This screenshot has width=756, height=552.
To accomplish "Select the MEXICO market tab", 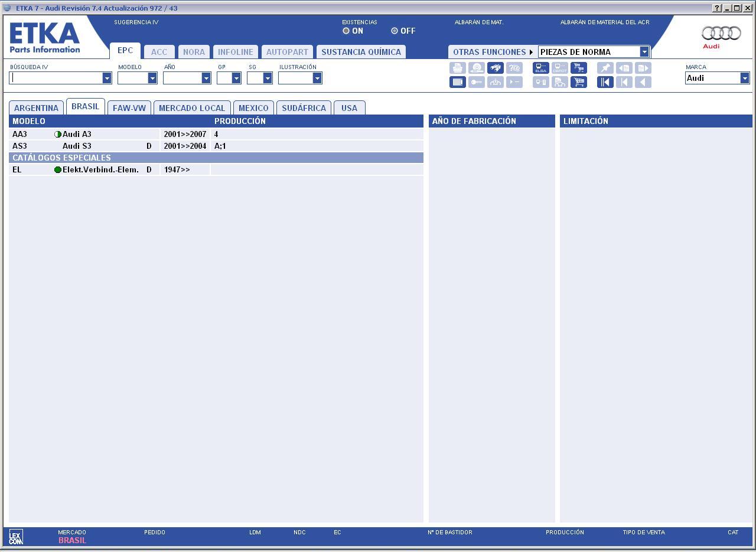I will click(x=253, y=108).
